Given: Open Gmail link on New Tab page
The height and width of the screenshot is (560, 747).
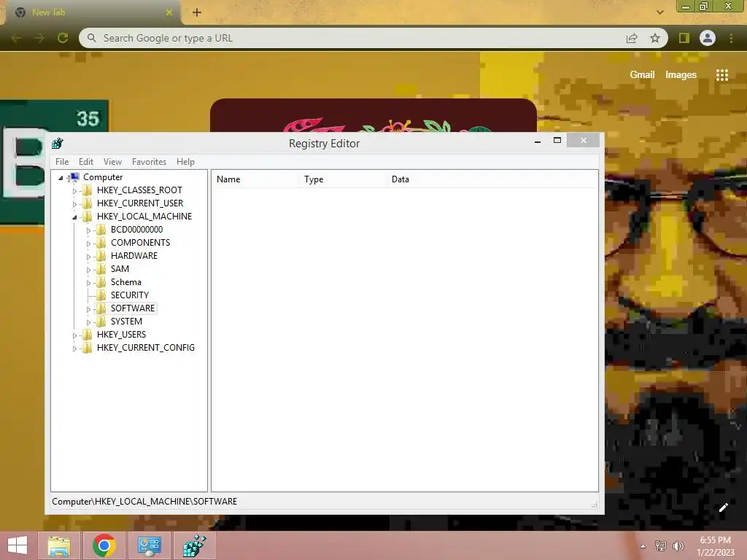Looking at the screenshot, I should pos(642,75).
